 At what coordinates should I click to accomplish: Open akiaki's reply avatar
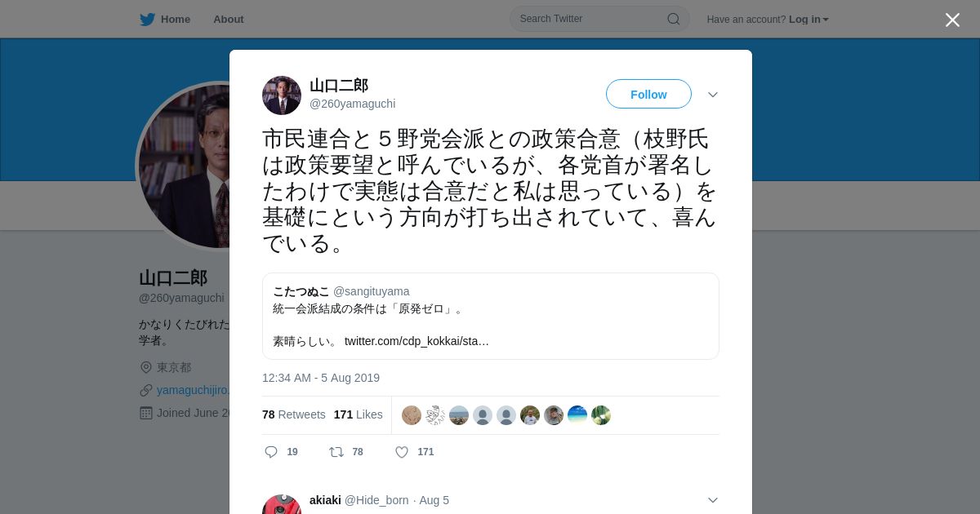[x=282, y=504]
